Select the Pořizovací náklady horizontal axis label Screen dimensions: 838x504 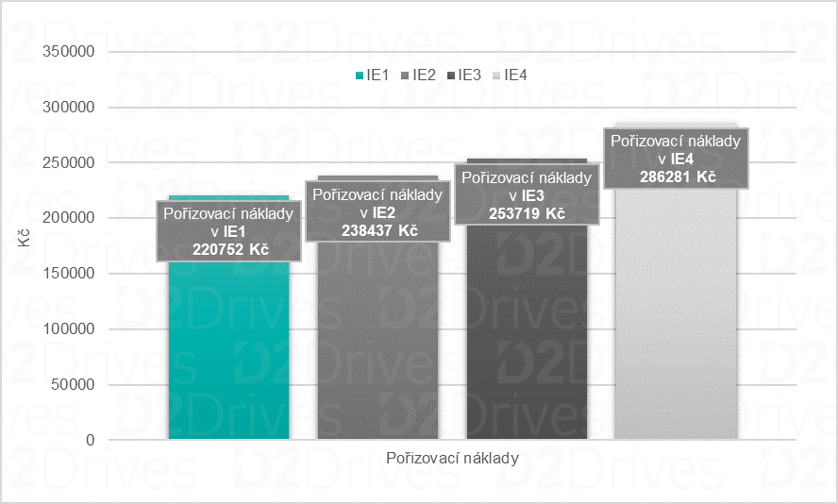click(452, 457)
